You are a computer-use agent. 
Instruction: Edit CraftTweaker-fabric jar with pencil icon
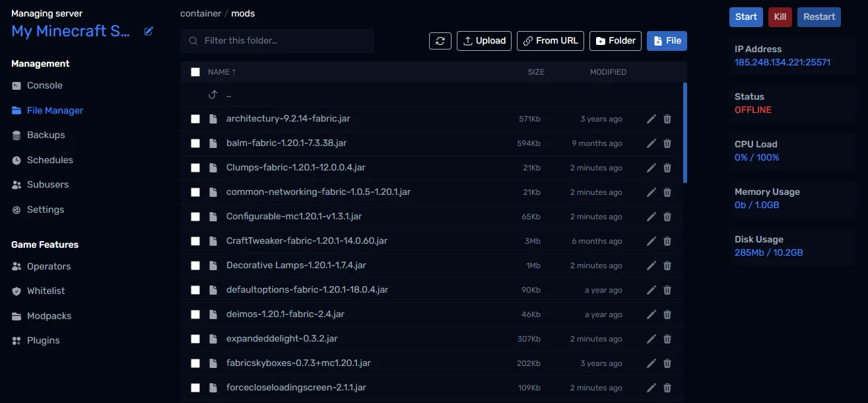[x=651, y=241]
